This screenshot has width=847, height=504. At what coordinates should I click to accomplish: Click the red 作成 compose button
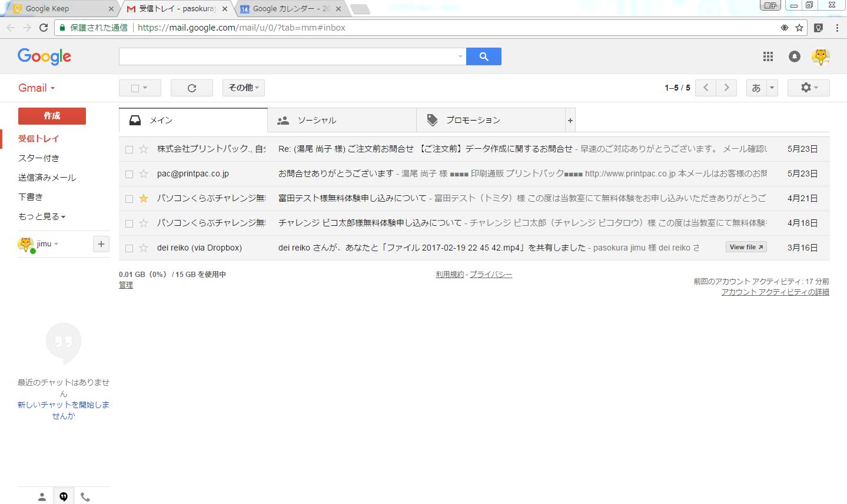(52, 116)
